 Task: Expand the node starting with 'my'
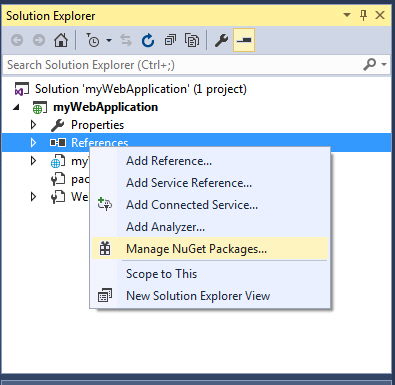pyautogui.click(x=33, y=161)
